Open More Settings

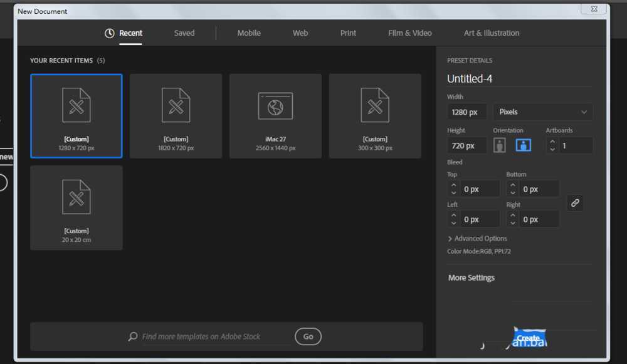click(472, 278)
